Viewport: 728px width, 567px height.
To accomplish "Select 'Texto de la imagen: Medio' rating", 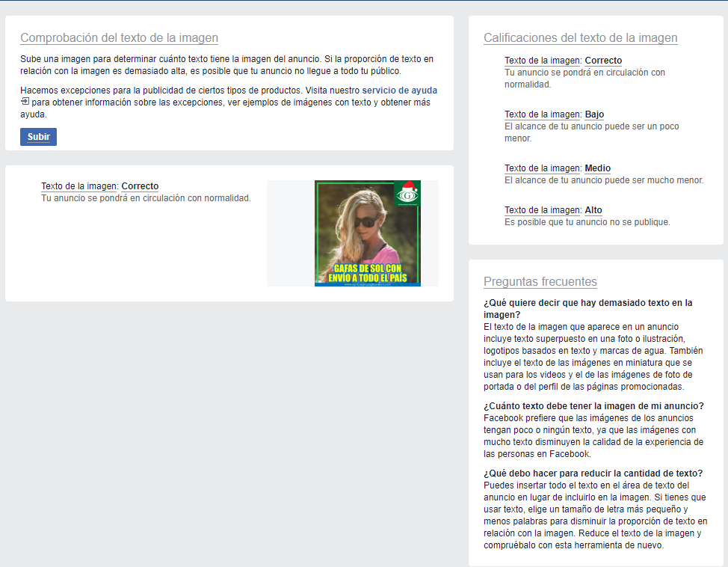I will coord(558,168).
